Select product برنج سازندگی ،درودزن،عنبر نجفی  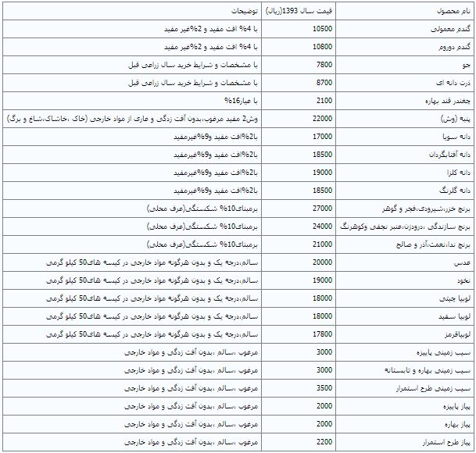[x=405, y=226]
